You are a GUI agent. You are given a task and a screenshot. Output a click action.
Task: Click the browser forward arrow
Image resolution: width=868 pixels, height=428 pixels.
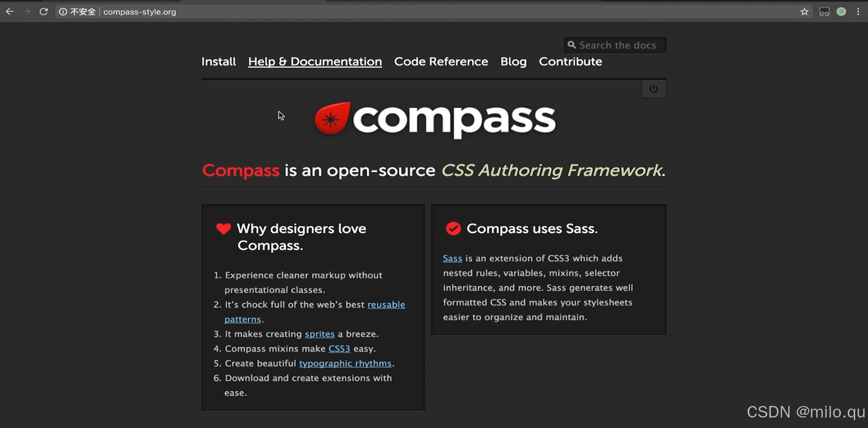(27, 12)
